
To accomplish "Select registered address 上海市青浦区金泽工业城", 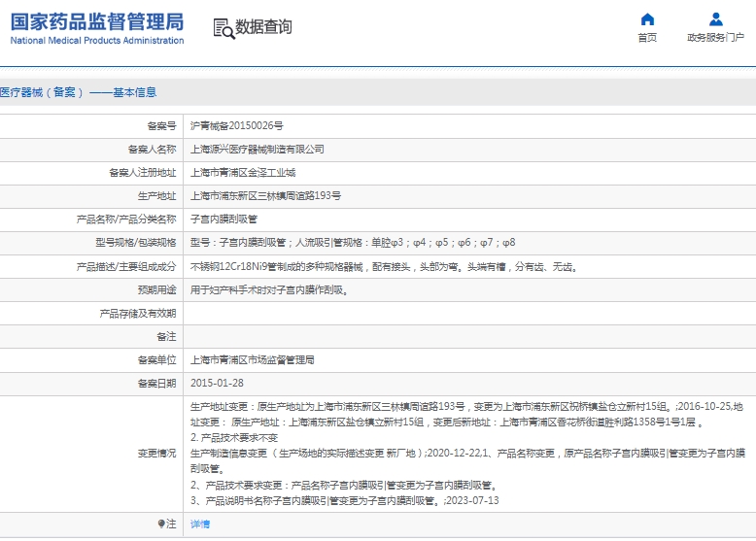I will click(x=243, y=173).
